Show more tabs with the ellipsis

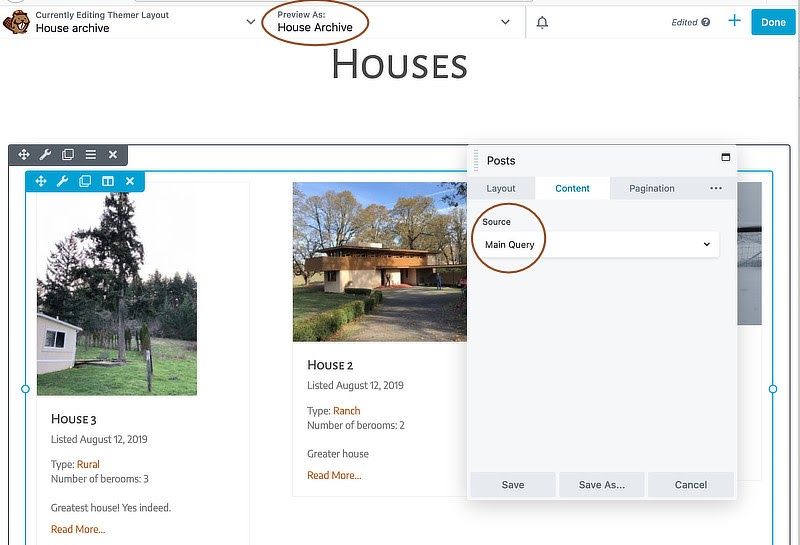click(716, 188)
